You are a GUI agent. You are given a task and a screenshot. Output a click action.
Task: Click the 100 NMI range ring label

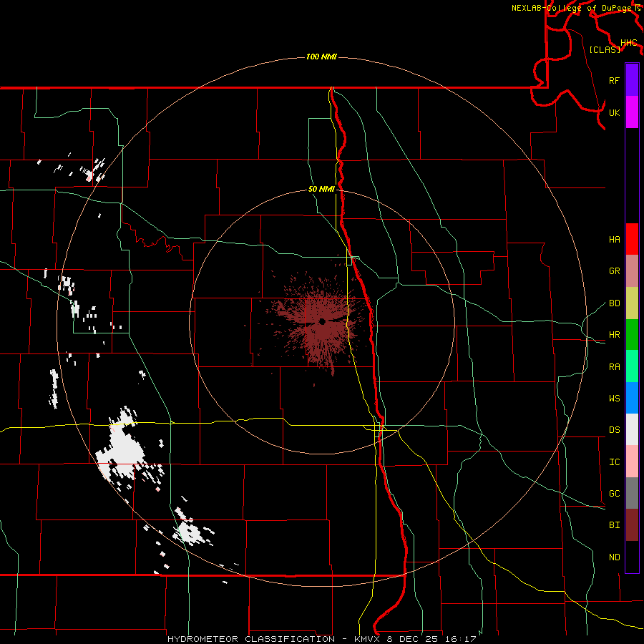point(321,57)
